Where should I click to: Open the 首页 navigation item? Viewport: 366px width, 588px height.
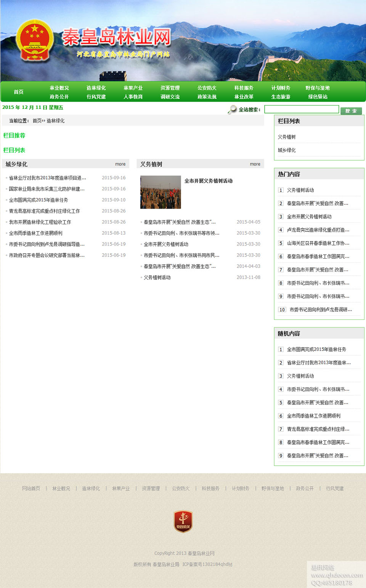tap(19, 92)
